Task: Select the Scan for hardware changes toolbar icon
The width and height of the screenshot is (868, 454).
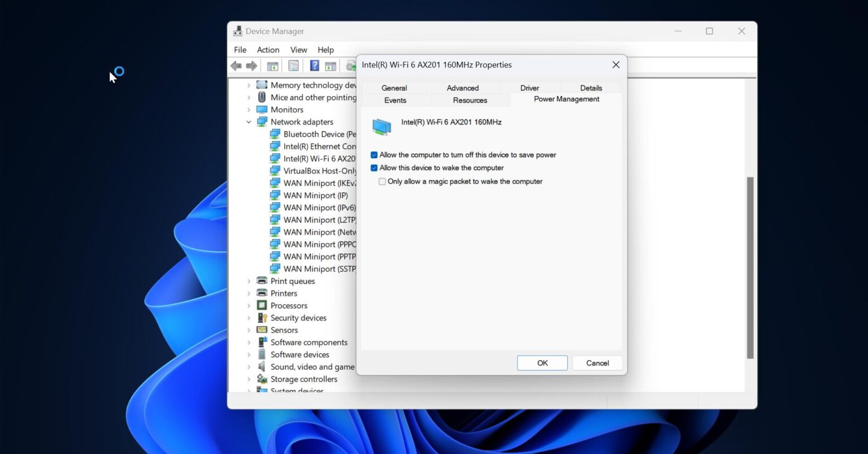Action: click(330, 66)
